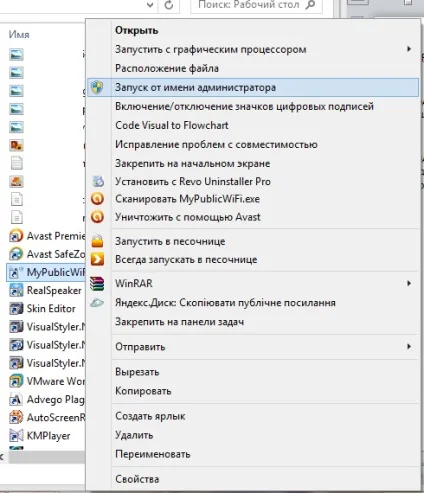Viewport: 424px width, 493px height.
Task: Select the Avast Premier shortcut icon
Action: [16, 236]
